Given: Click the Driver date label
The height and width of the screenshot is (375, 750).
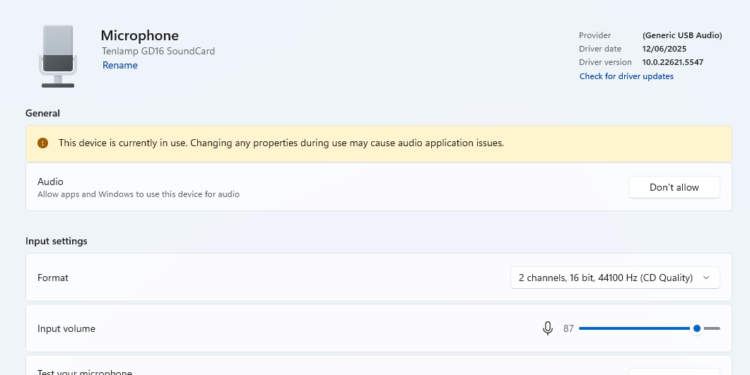Looking at the screenshot, I should pyautogui.click(x=600, y=49).
